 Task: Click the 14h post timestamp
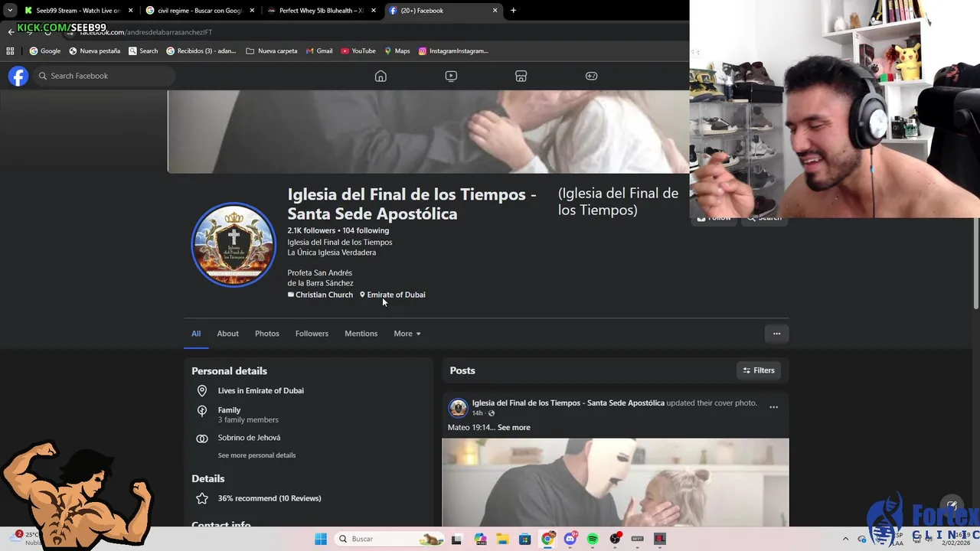477,413
